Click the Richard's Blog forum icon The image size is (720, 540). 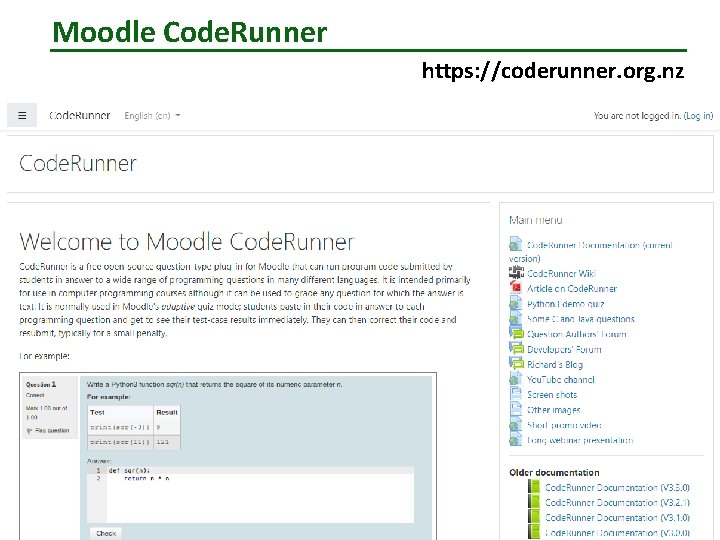(516, 364)
